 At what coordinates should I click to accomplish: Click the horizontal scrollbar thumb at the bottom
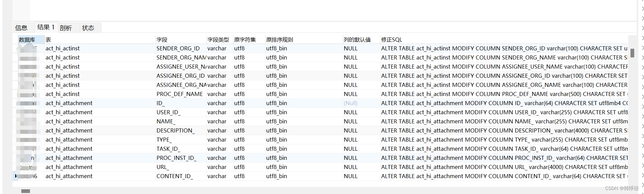coord(26,191)
